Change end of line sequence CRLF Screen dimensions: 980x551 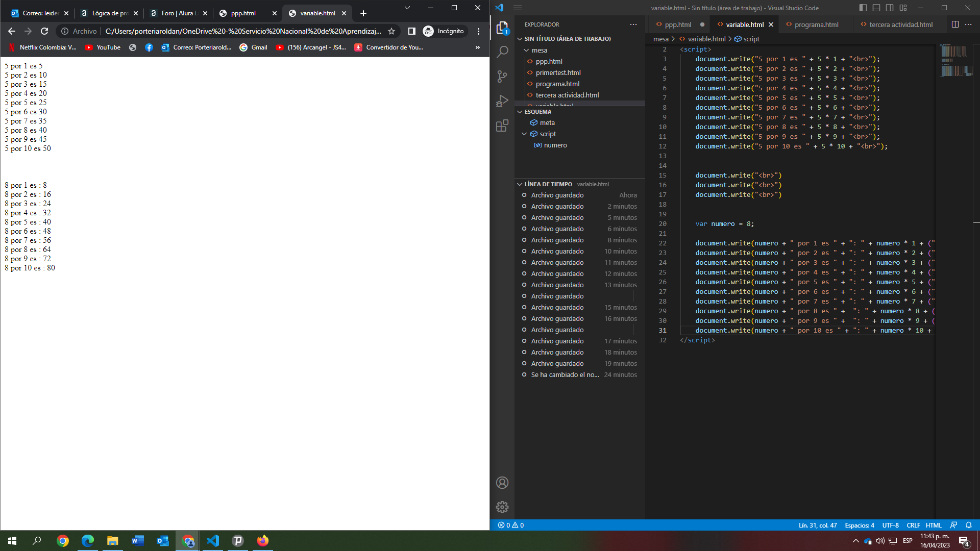[913, 525]
